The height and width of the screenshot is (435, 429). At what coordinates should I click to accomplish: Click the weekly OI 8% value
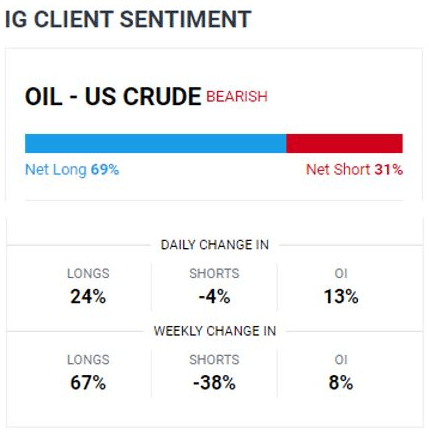(x=341, y=382)
